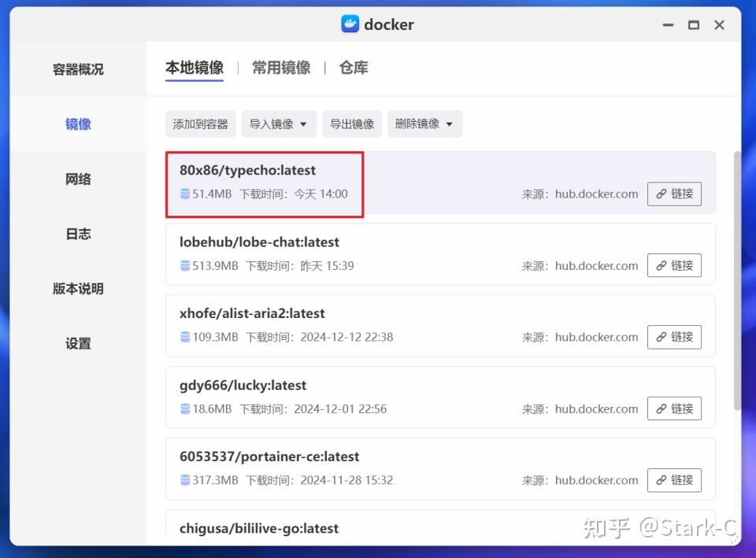
Task: Click the storage icon next to 317.3MB
Action: [x=183, y=480]
